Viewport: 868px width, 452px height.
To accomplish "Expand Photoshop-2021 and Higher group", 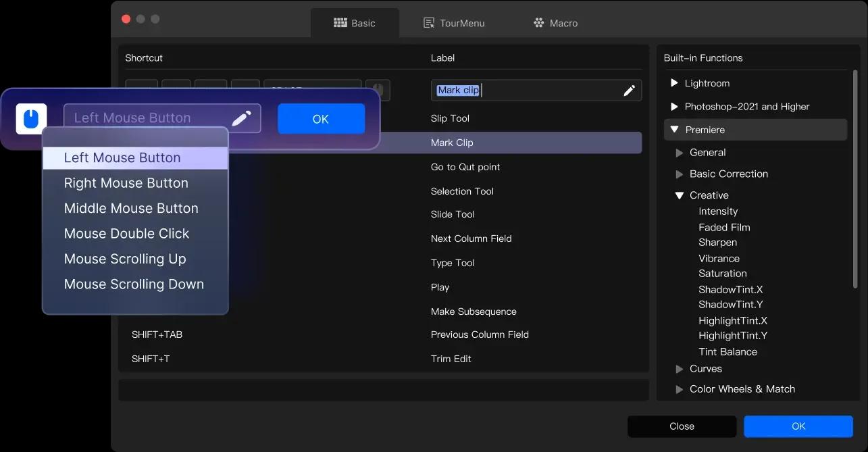I will [673, 107].
